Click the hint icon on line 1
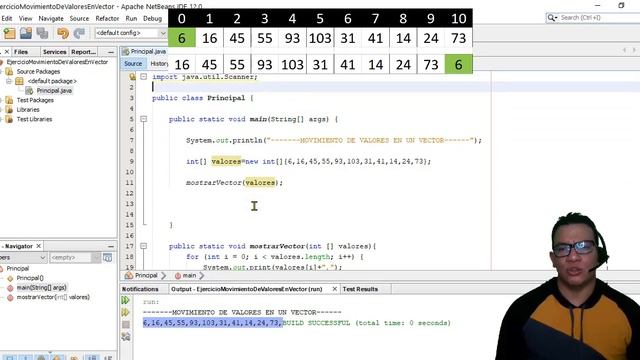640x360 pixels. (132, 77)
